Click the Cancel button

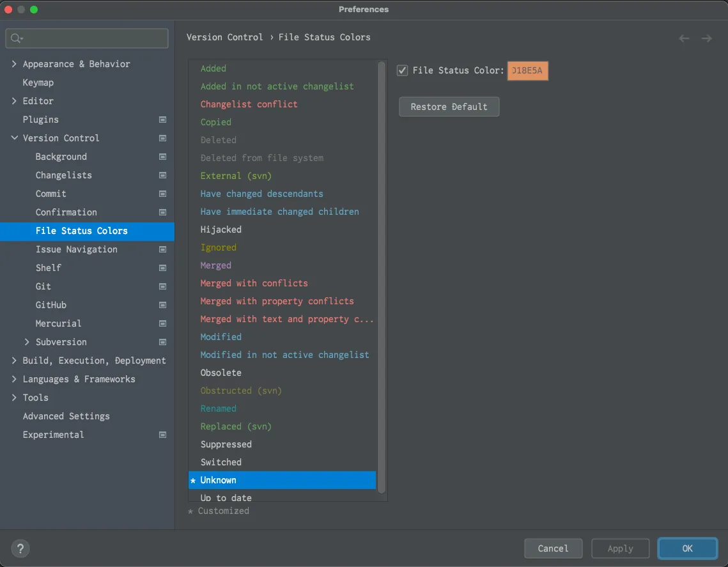[553, 548]
